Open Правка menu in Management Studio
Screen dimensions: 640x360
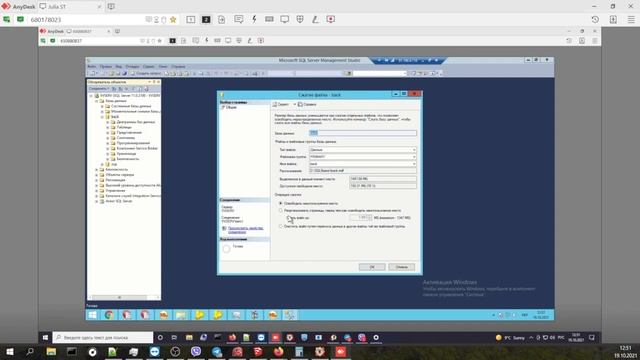(x=106, y=67)
